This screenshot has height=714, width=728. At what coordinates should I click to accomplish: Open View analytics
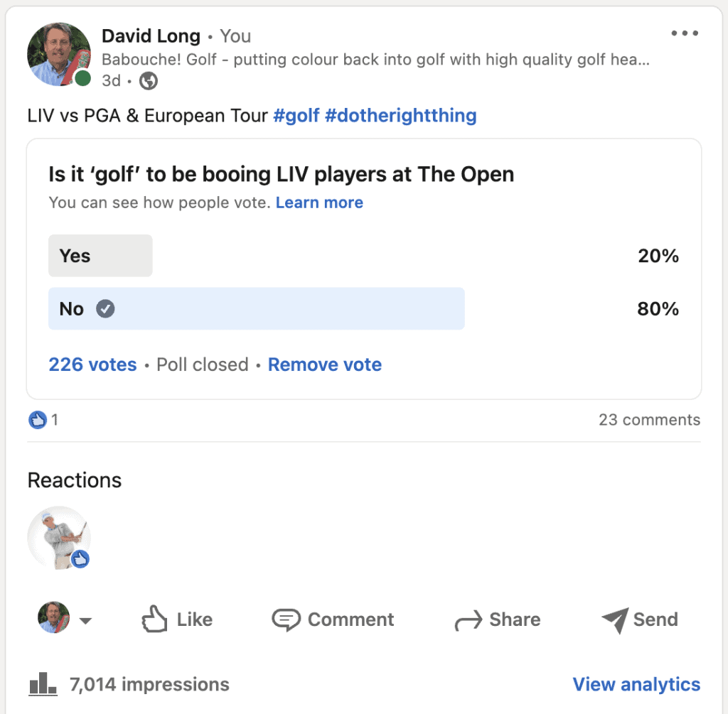point(636,685)
